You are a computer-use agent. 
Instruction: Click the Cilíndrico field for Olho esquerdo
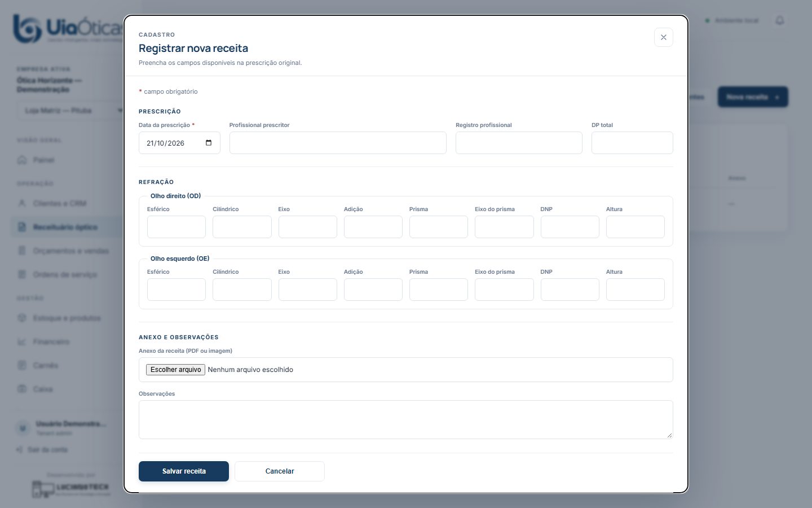(242, 290)
